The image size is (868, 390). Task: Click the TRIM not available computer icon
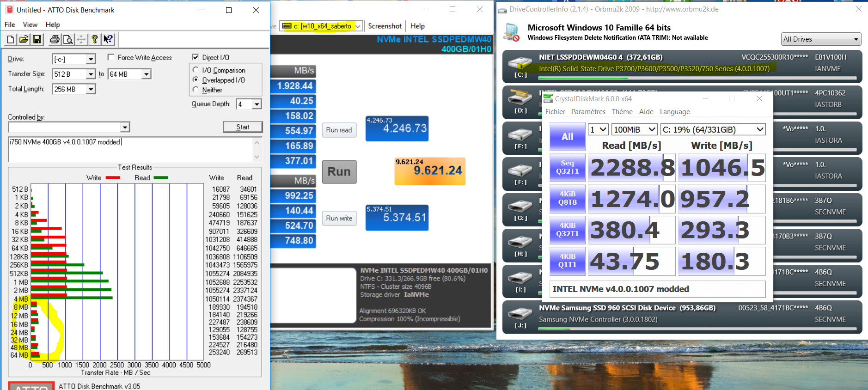click(x=512, y=32)
